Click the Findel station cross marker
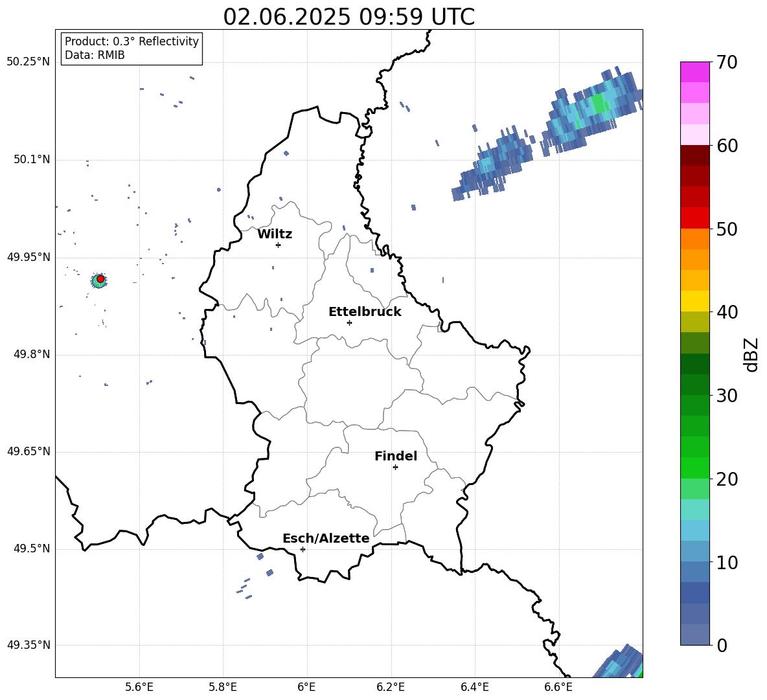Image resolution: width=767 pixels, height=700 pixels. point(395,468)
